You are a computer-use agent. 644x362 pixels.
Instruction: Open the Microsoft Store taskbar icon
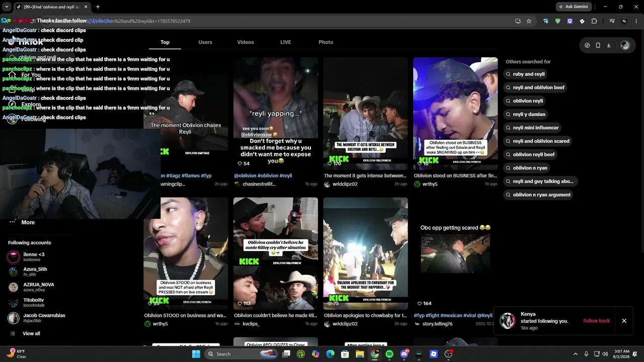click(x=345, y=354)
